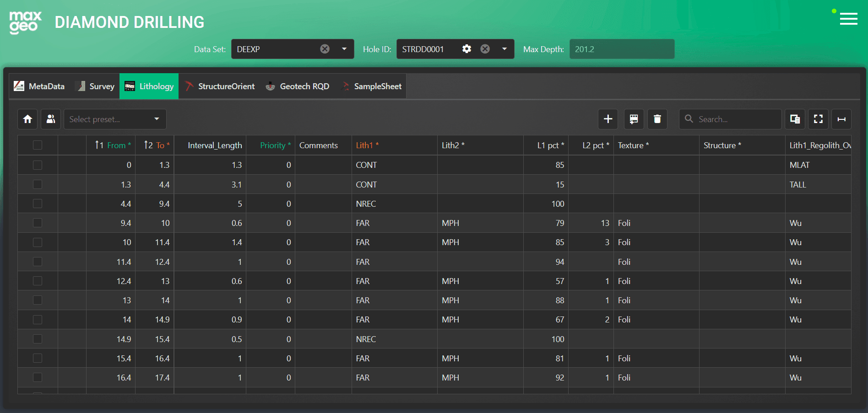Open the hamburger menu
This screenshot has height=413, width=868.
pyautogui.click(x=849, y=19)
